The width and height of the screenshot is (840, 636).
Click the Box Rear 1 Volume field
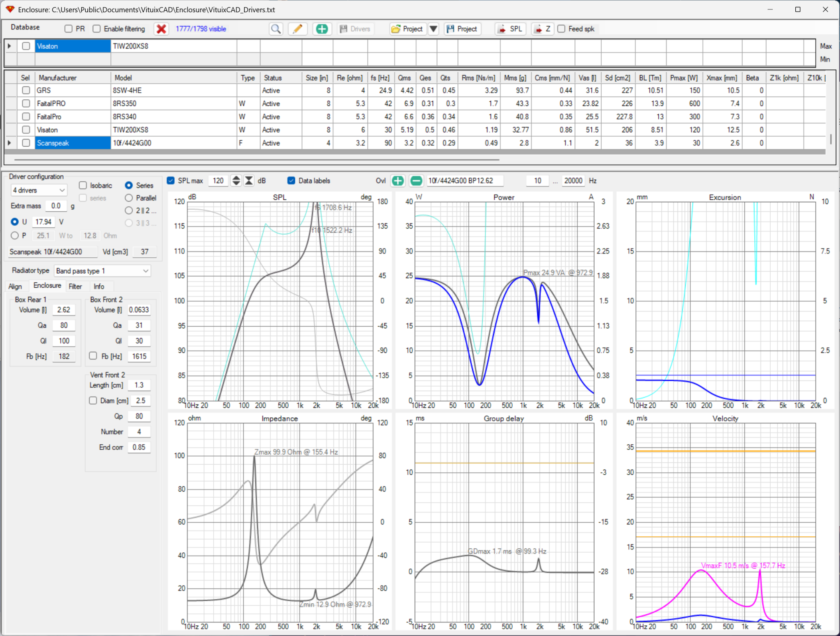(64, 310)
